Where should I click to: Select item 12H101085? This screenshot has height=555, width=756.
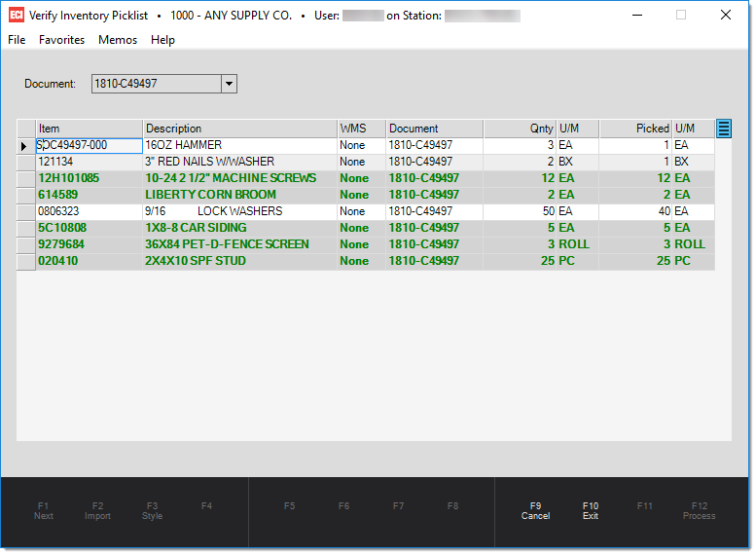90,178
